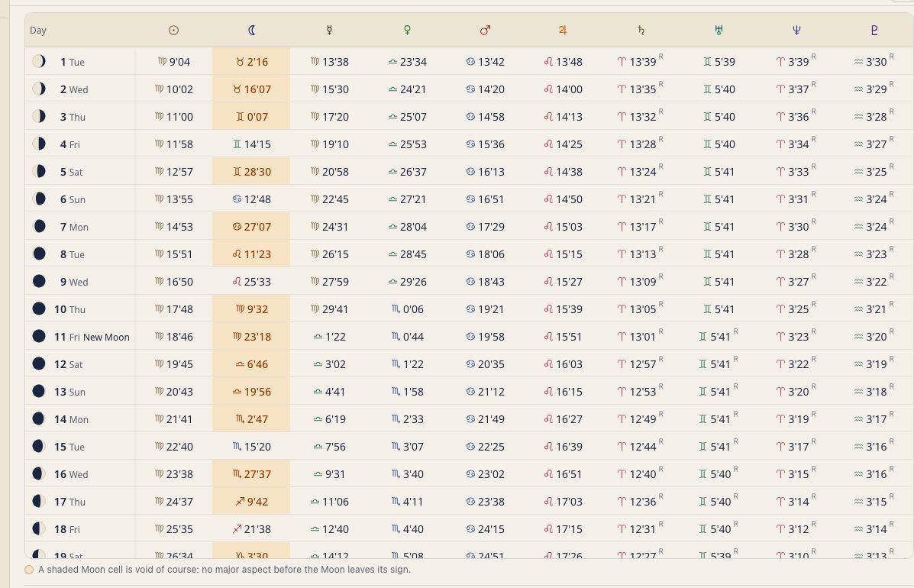Click shaded Moon cell Sagittarius 9'42
Viewport: 914px width, 588px height.
(251, 501)
